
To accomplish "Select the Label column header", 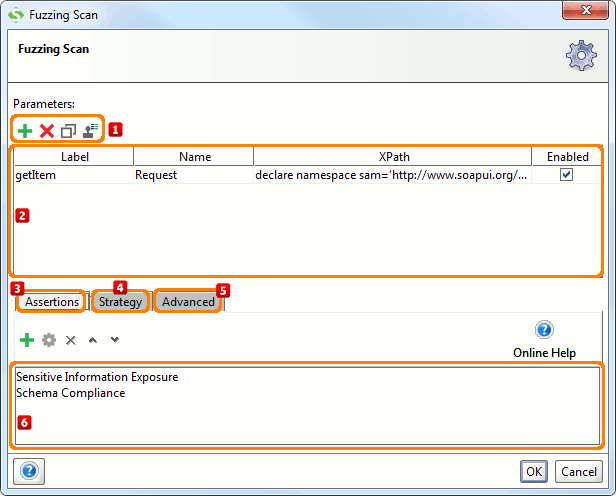I will (74, 157).
